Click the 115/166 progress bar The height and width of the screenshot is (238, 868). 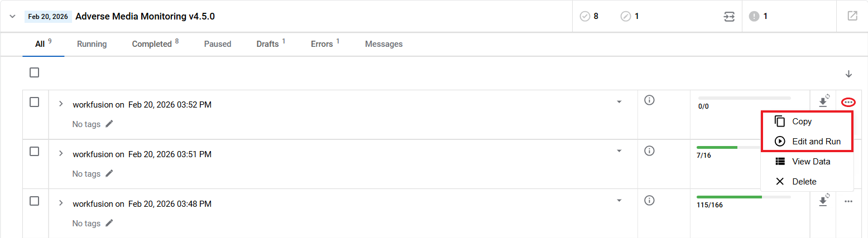click(x=744, y=197)
